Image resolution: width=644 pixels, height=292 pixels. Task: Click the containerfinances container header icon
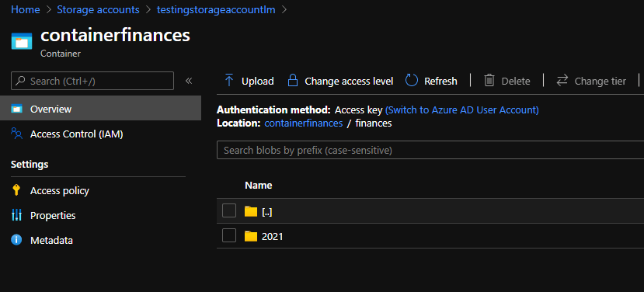21,41
